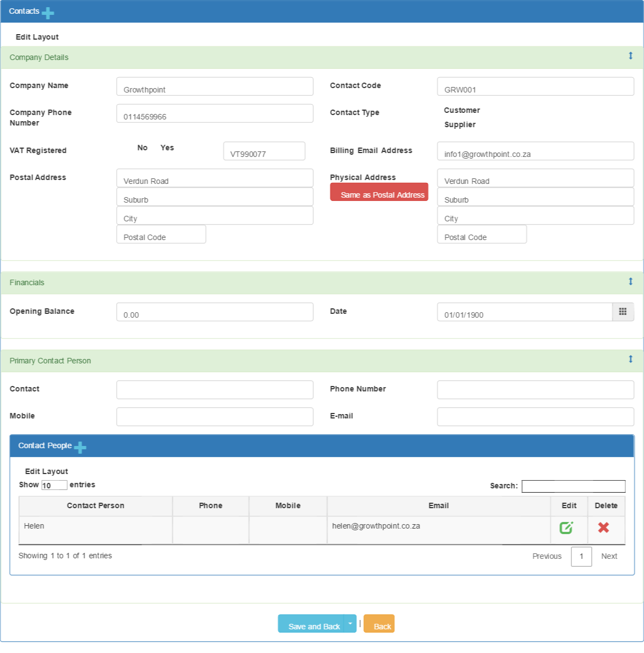Image resolution: width=644 pixels, height=653 pixels.
Task: Select the Customer contact type
Action: pyautogui.click(x=462, y=110)
